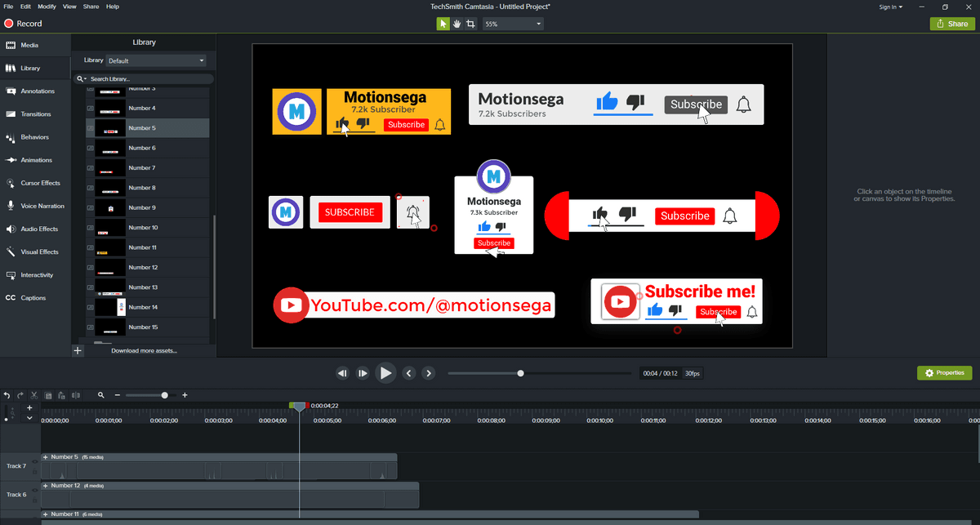The width and height of the screenshot is (980, 525).
Task: Click the add-to-library plus button
Action: (x=78, y=351)
